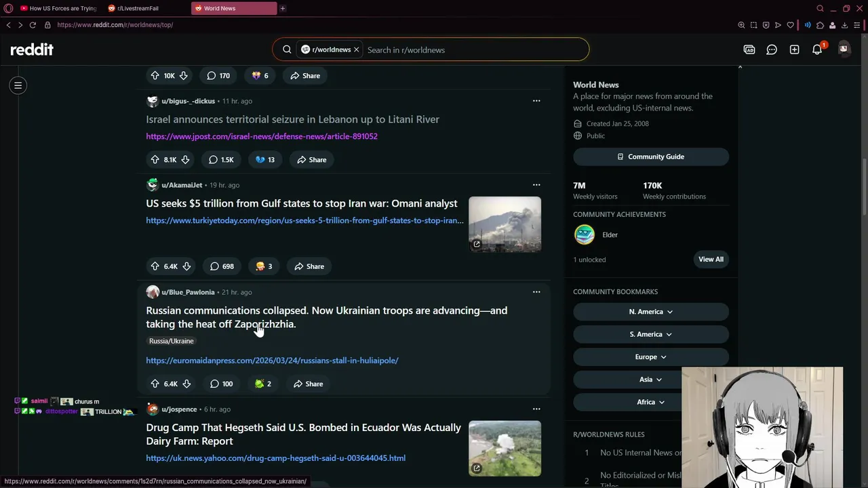Open user profile u/AkamaiJet
Image resolution: width=868 pixels, height=488 pixels.
click(182, 185)
